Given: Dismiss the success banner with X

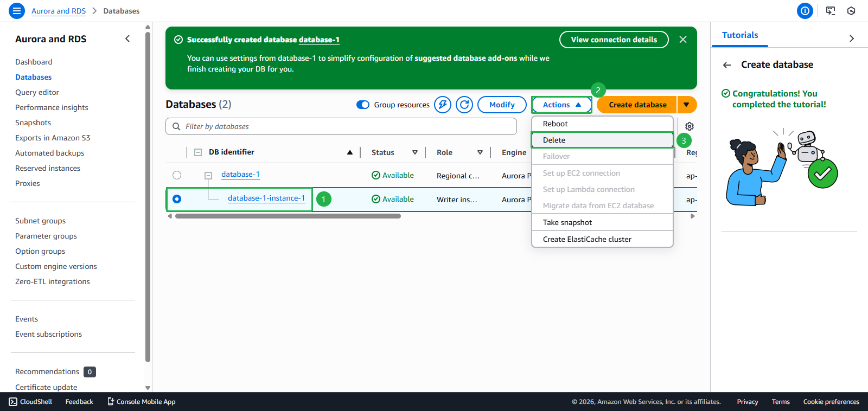Looking at the screenshot, I should [683, 40].
